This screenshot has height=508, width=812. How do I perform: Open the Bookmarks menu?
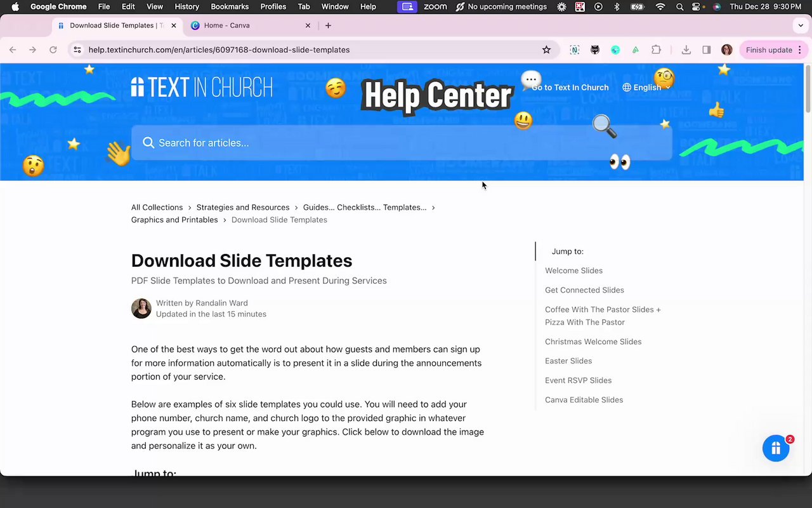(230, 6)
